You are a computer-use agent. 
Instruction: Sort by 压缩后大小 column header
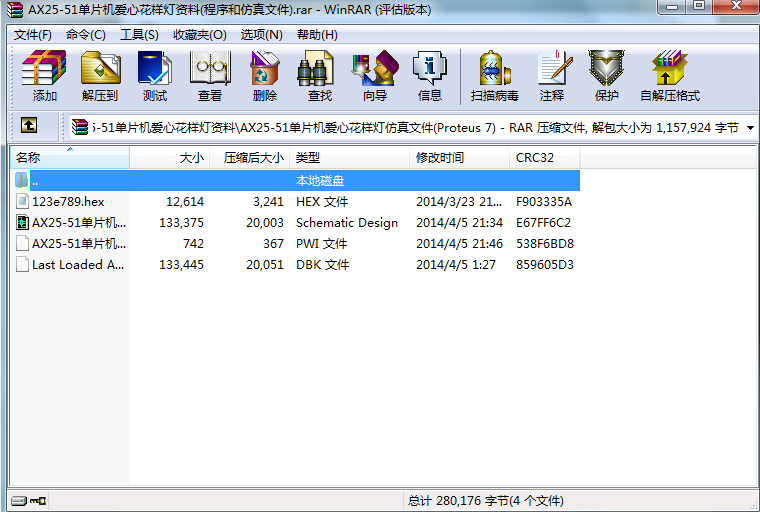point(250,158)
